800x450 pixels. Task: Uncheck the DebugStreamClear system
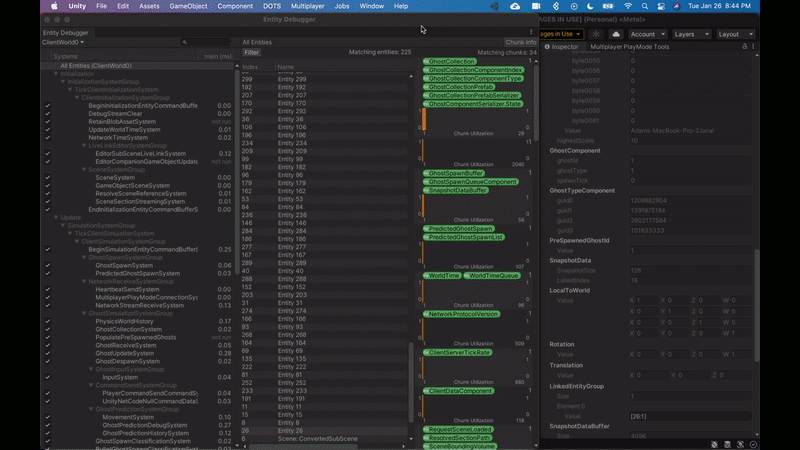(47, 114)
